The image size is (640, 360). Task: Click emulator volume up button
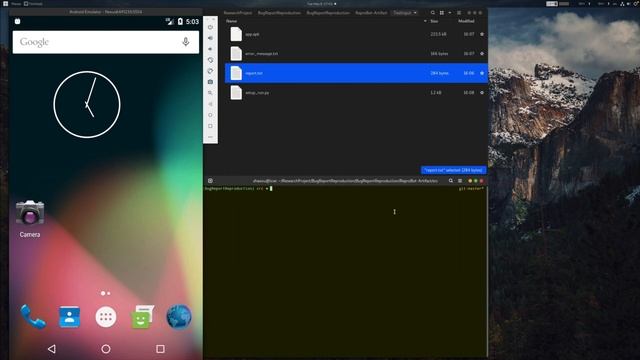(210, 38)
